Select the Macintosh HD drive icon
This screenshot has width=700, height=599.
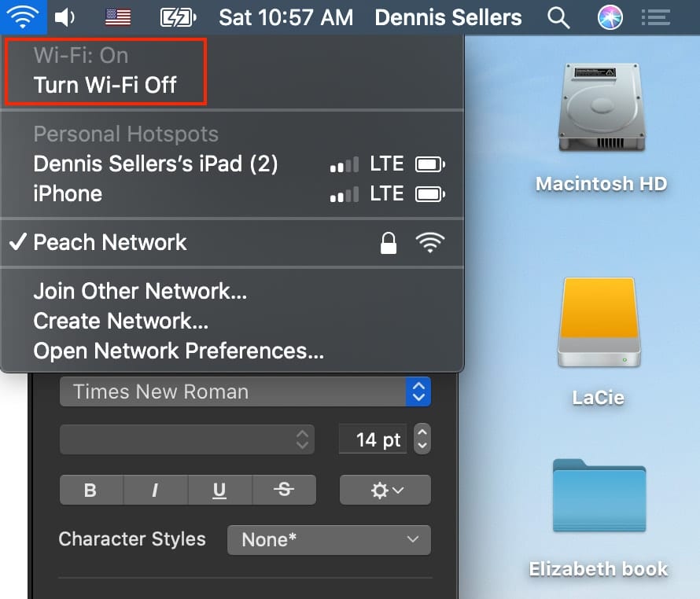click(601, 112)
